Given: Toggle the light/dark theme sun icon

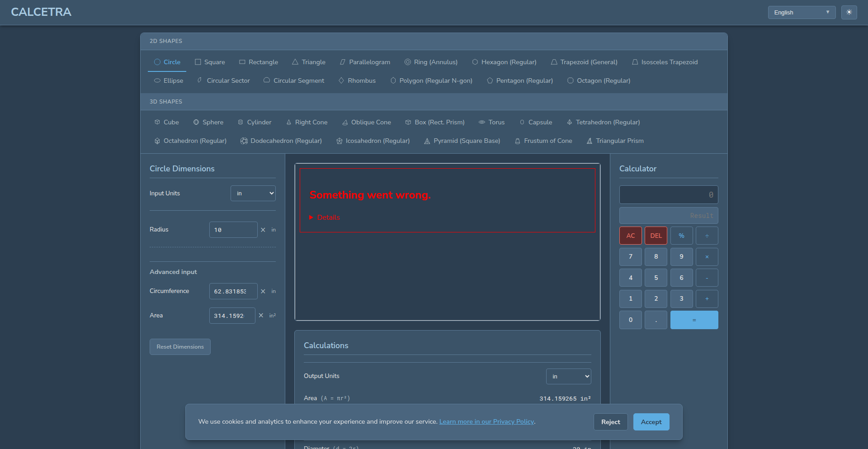Looking at the screenshot, I should (849, 12).
